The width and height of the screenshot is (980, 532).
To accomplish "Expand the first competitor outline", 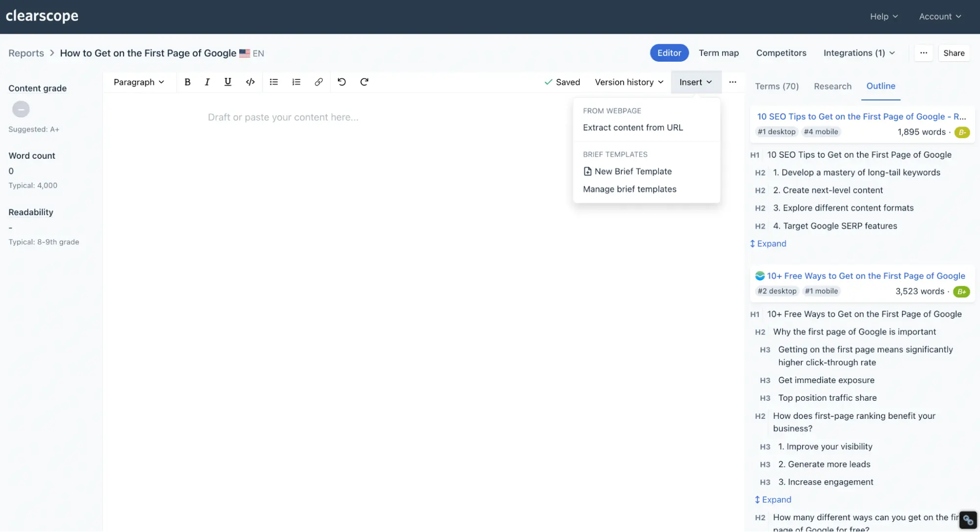I will [x=768, y=243].
